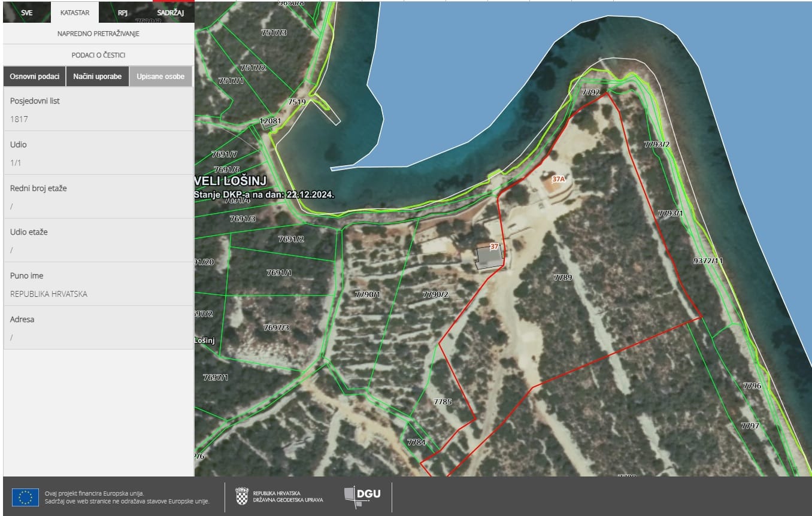Viewport: 812px width, 516px height.
Task: Switch to the SADRŽAJ tab
Action: click(x=170, y=12)
